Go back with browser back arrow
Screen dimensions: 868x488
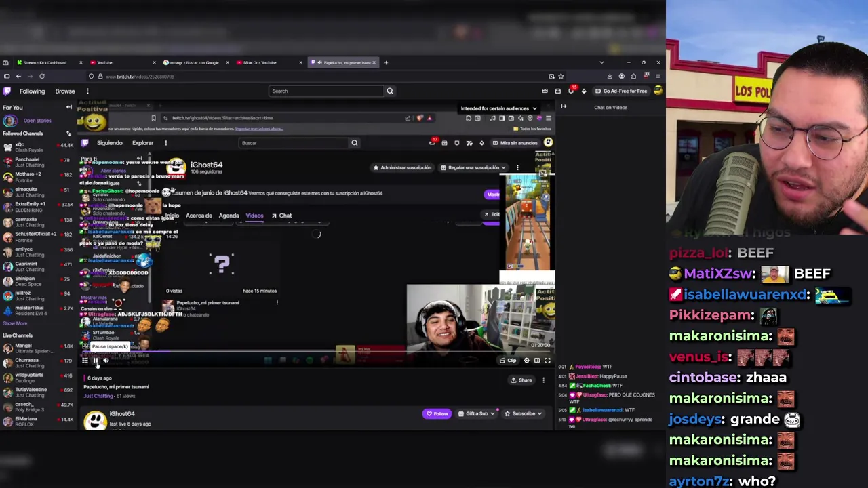click(18, 77)
